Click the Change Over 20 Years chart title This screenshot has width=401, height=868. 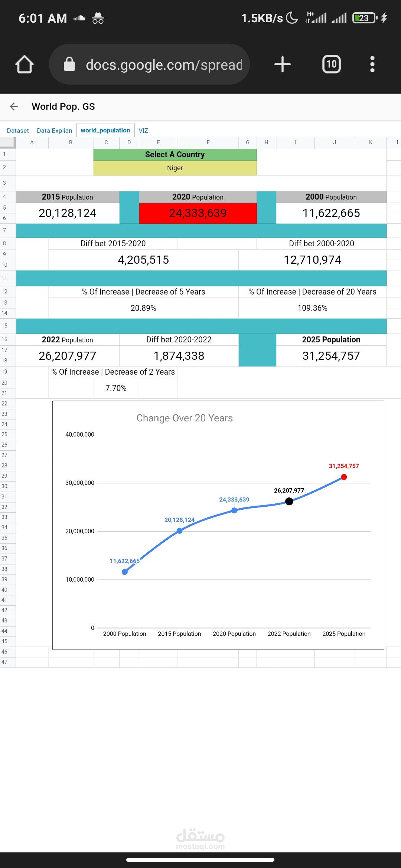pos(185,418)
